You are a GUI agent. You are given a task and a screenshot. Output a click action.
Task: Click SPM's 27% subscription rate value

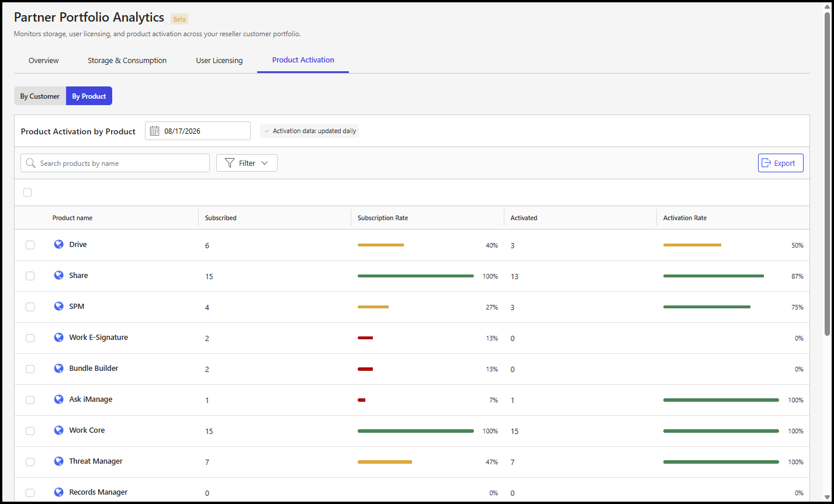(492, 307)
